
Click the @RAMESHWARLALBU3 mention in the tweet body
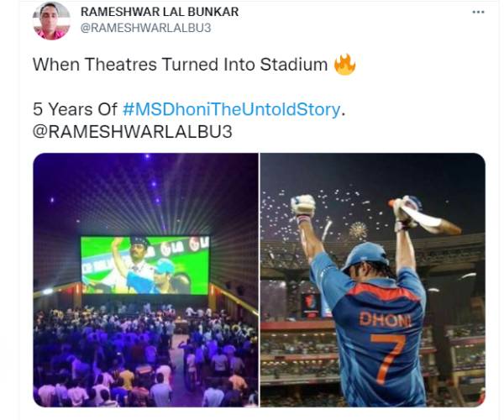(x=133, y=132)
